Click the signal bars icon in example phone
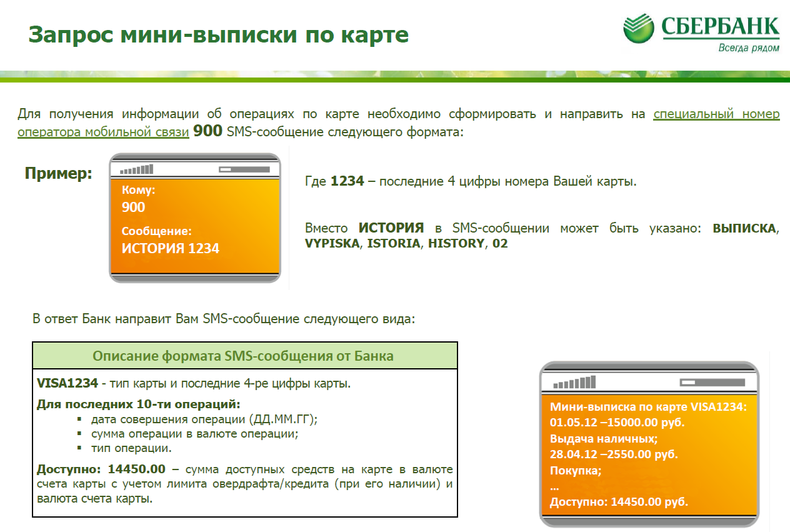 (136, 169)
